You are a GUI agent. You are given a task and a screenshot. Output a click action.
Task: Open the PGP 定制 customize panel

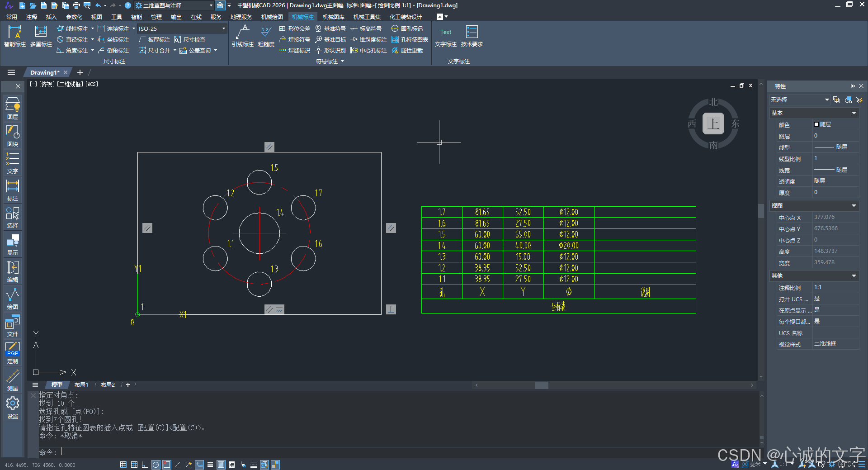point(13,353)
